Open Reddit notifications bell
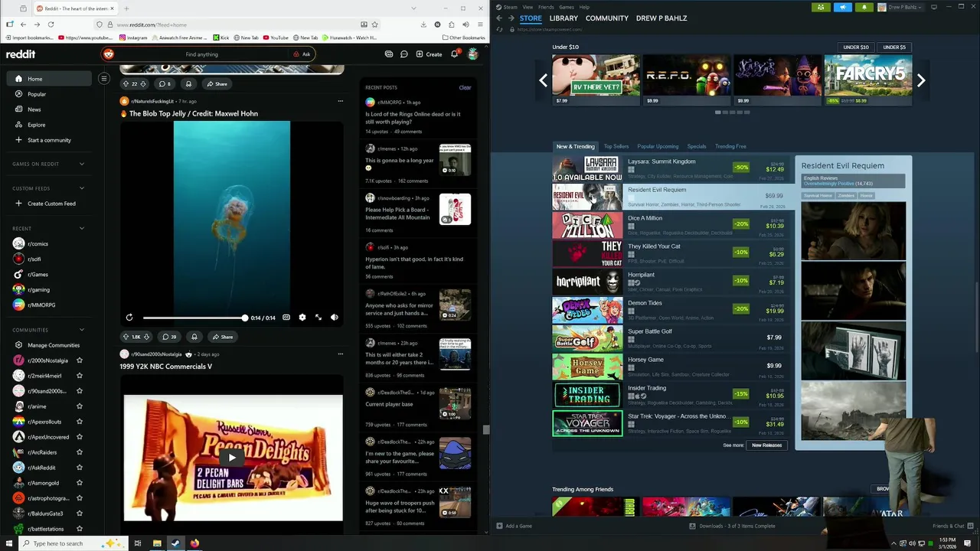 pyautogui.click(x=454, y=54)
